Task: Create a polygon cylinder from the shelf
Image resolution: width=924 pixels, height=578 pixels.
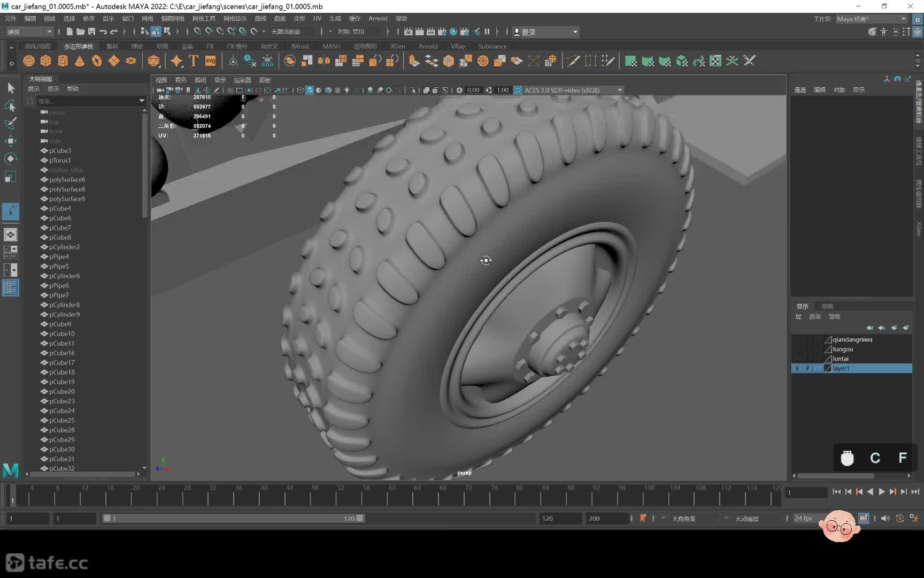Action: click(63, 61)
